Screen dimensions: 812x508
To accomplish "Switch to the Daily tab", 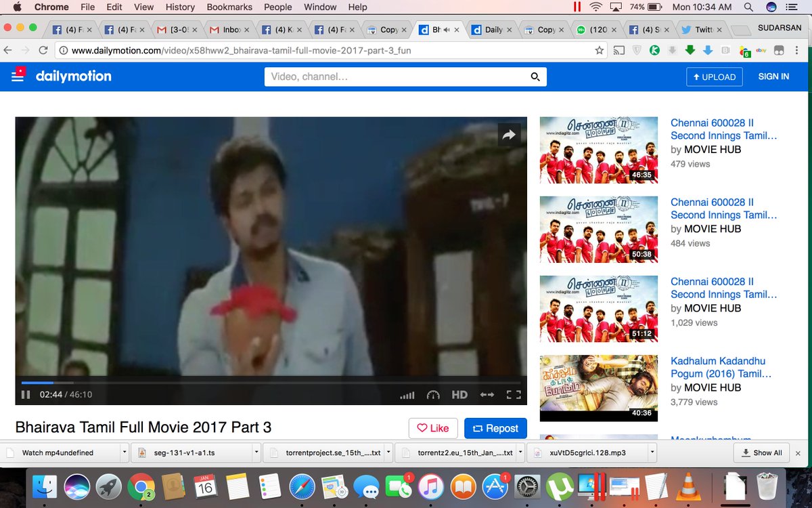I will 491,30.
